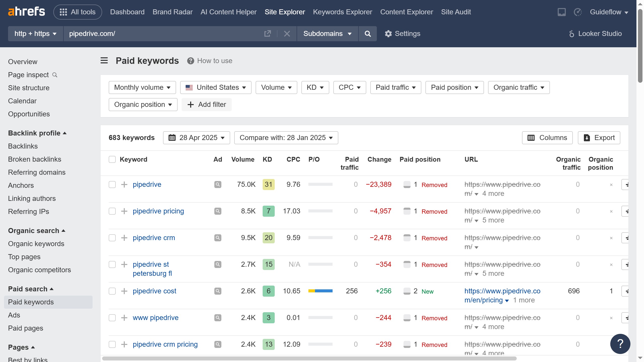Select the pipedrive cost row checkbox
This screenshot has width=644, height=362.
112,291
